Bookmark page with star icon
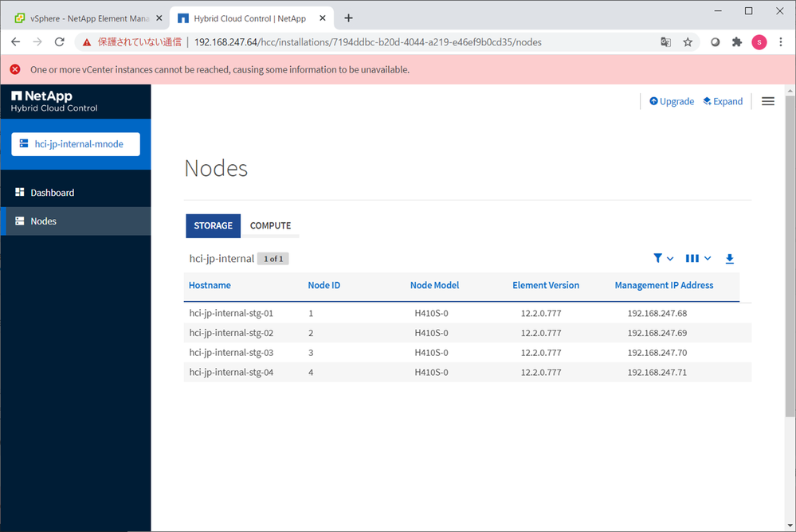 (688, 42)
